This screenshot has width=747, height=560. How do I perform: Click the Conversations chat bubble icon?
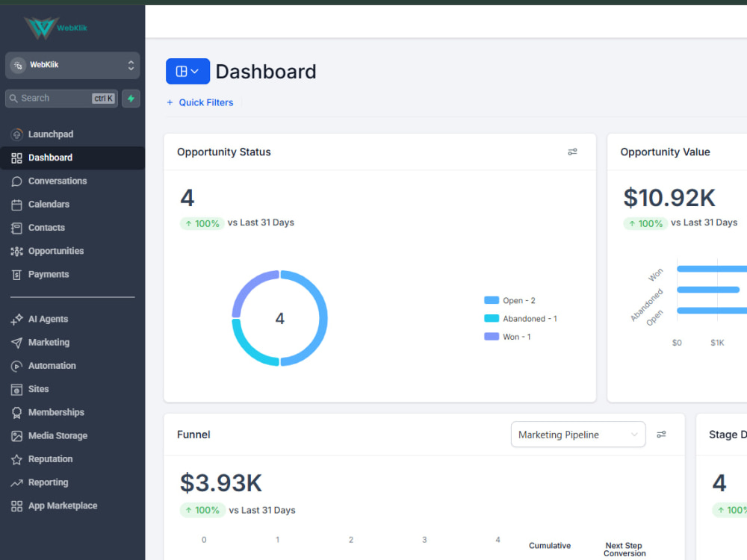16,181
